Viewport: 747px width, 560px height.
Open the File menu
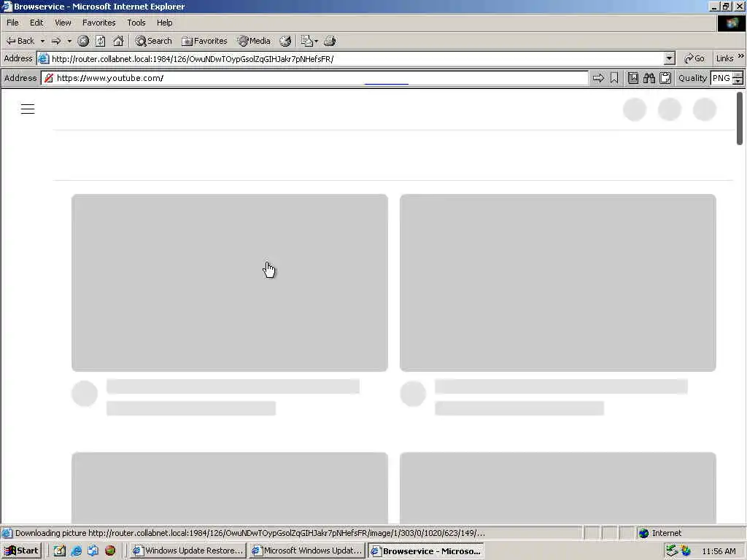(x=12, y=23)
